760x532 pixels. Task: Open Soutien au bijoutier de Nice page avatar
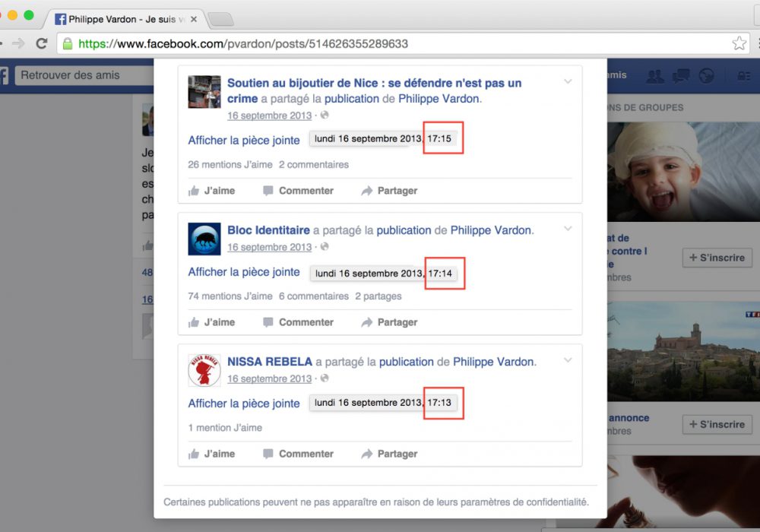click(204, 91)
